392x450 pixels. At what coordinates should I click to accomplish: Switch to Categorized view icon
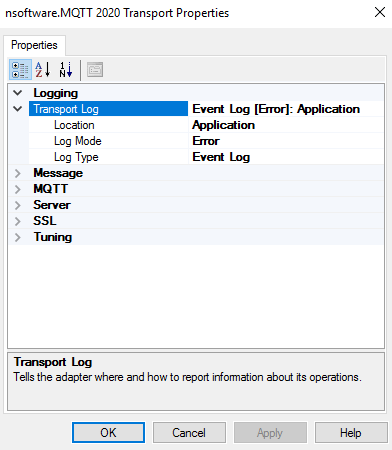click(x=20, y=70)
